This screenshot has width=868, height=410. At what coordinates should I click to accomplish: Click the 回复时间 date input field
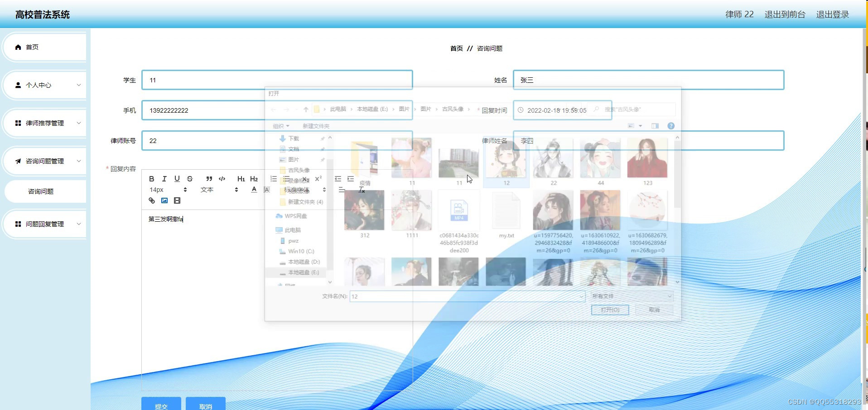(x=562, y=110)
